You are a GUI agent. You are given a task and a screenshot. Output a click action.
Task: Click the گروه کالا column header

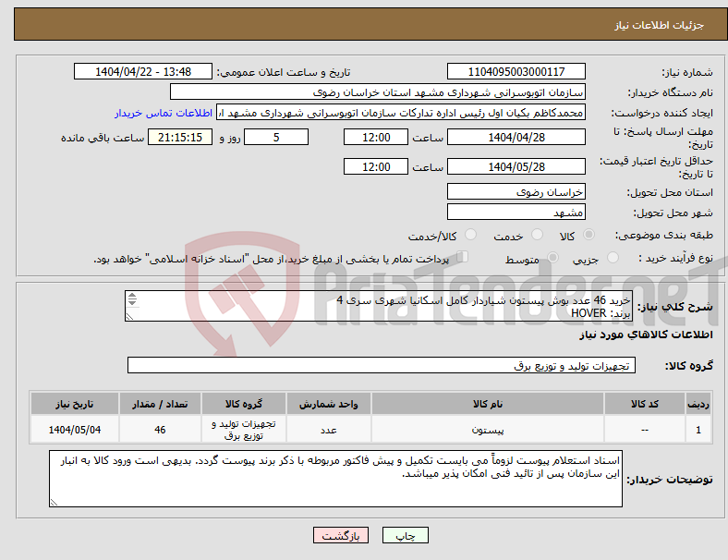coord(244,404)
